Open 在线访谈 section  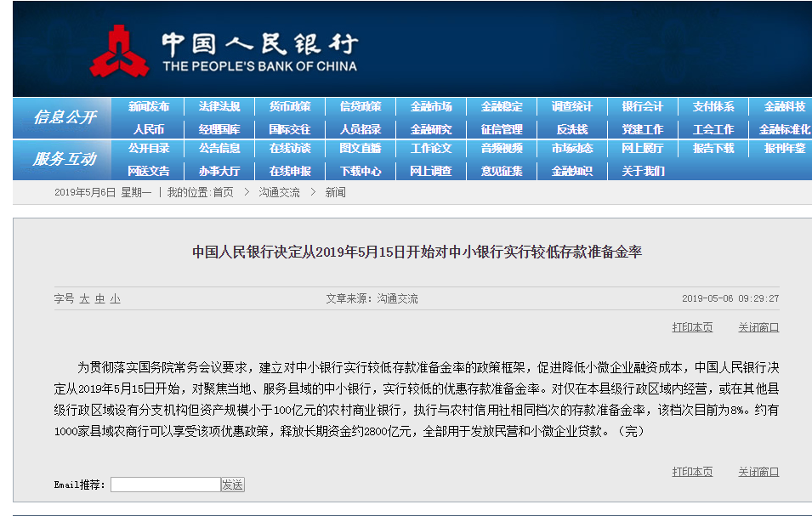pyautogui.click(x=289, y=148)
